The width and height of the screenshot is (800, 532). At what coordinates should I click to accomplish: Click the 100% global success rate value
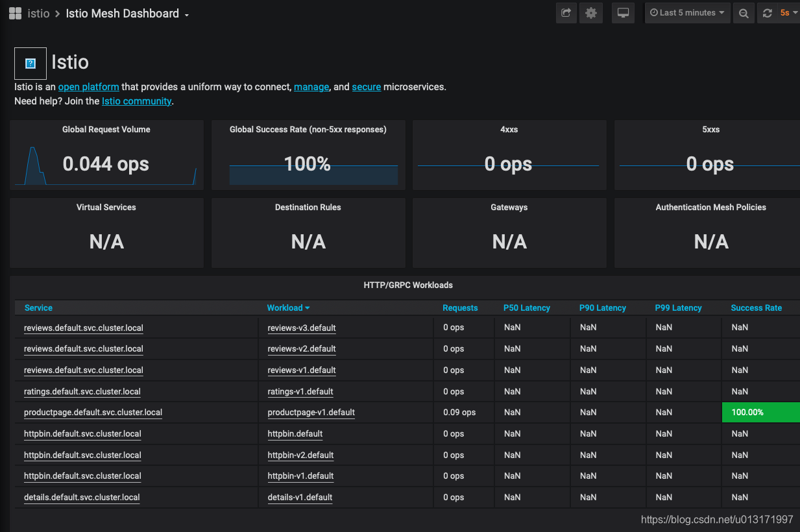[308, 164]
